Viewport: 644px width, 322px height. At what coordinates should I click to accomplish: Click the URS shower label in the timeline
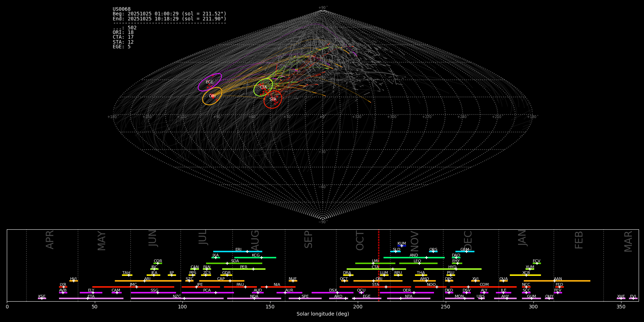pyautogui.click(x=480, y=297)
